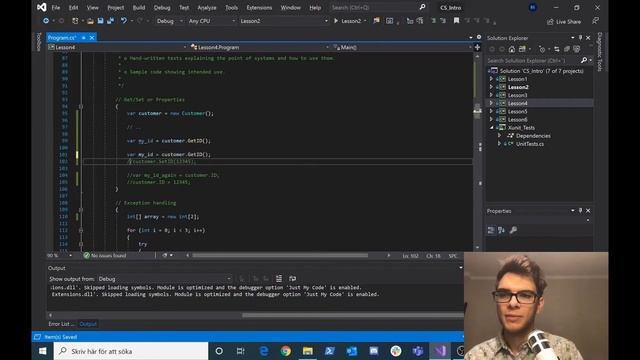Open the Show output from Debug dropdown

pyautogui.click(x=164, y=279)
